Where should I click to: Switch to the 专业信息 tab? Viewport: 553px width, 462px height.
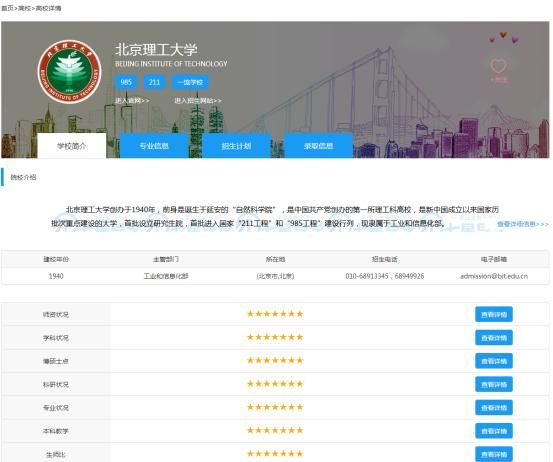(154, 146)
